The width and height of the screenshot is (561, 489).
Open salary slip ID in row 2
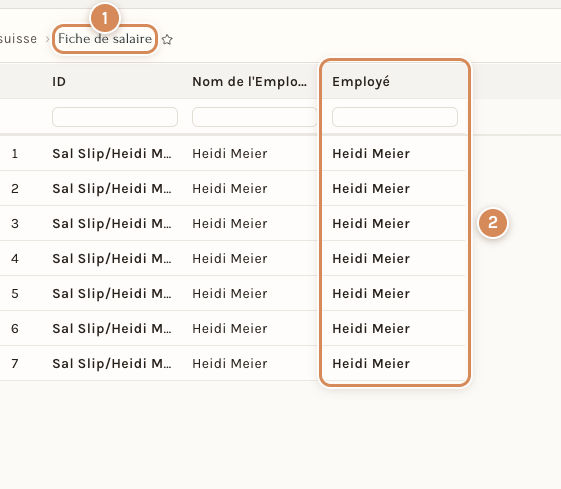pyautogui.click(x=112, y=189)
